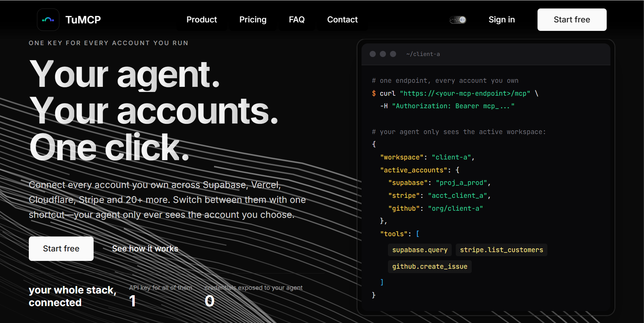Select Contact in the navigation bar
644x323 pixels.
343,20
